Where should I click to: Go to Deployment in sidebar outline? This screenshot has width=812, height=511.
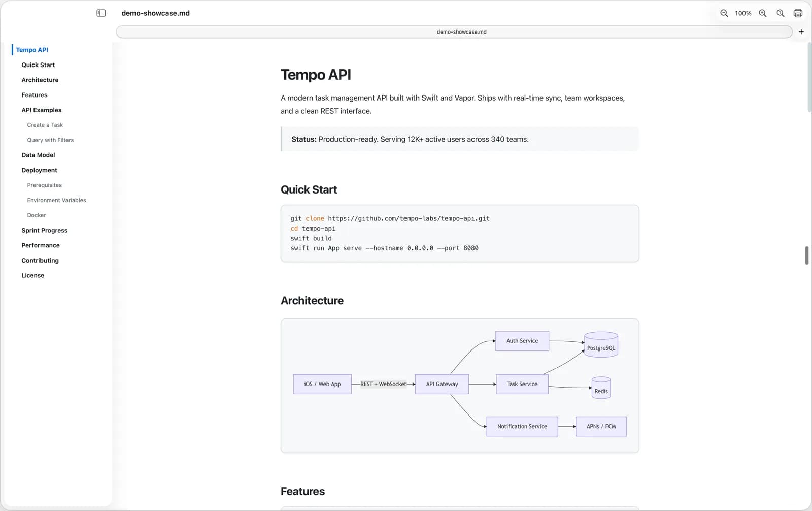tap(39, 170)
